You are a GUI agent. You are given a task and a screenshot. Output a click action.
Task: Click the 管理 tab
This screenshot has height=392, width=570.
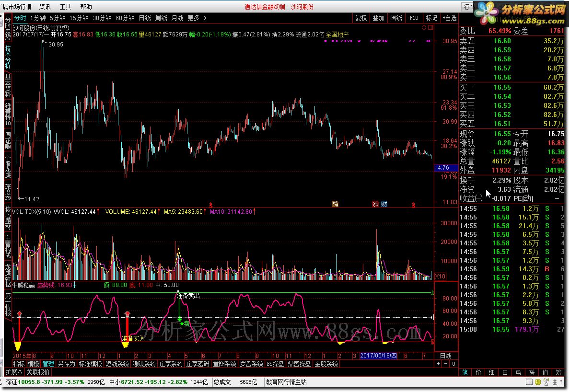[48, 364]
